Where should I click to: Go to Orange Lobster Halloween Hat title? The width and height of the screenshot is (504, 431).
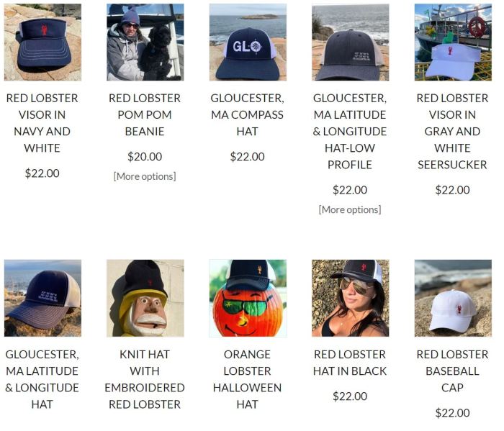click(x=247, y=379)
